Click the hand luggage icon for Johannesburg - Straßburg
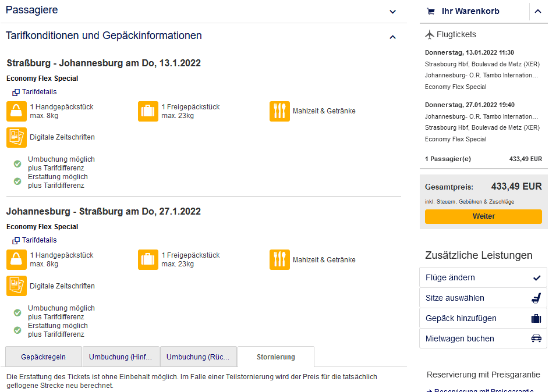Screen dimensions: 556x392 16,260
